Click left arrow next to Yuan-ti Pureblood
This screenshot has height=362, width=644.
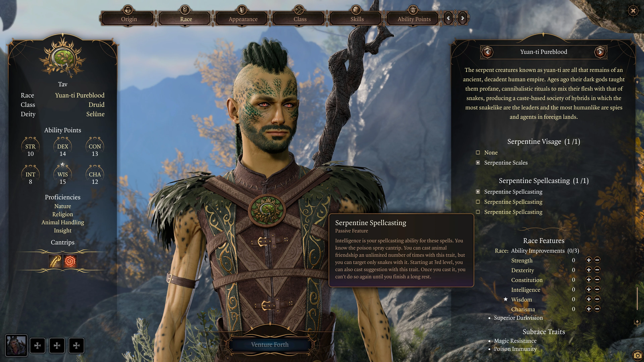tap(487, 52)
